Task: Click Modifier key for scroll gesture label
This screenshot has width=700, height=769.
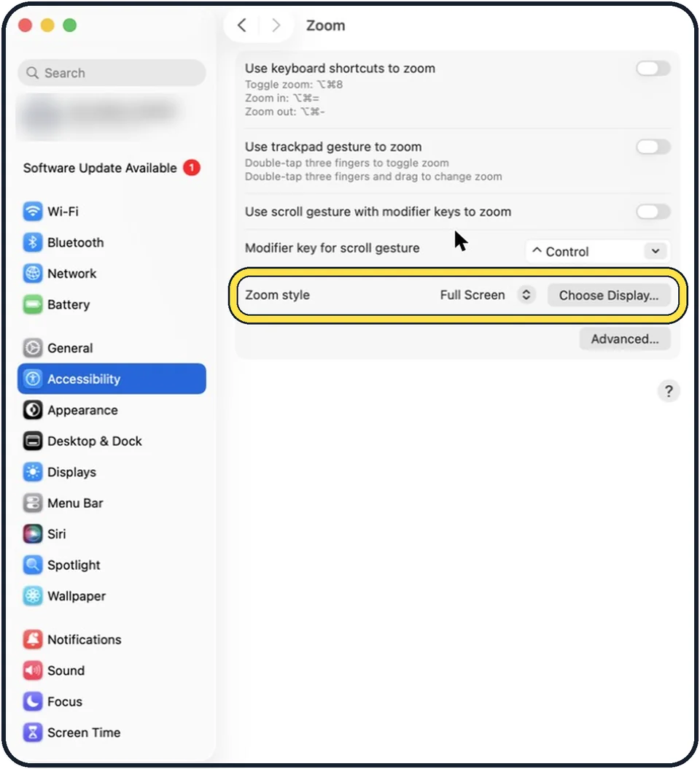Action: [332, 248]
